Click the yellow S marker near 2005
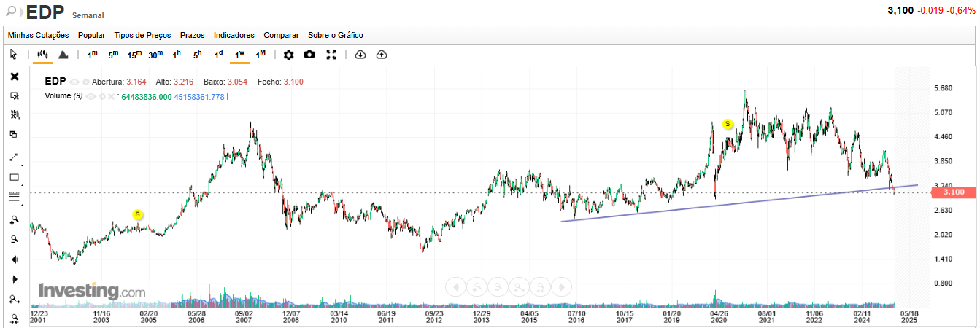Image resolution: width=980 pixels, height=328 pixels. click(x=138, y=214)
